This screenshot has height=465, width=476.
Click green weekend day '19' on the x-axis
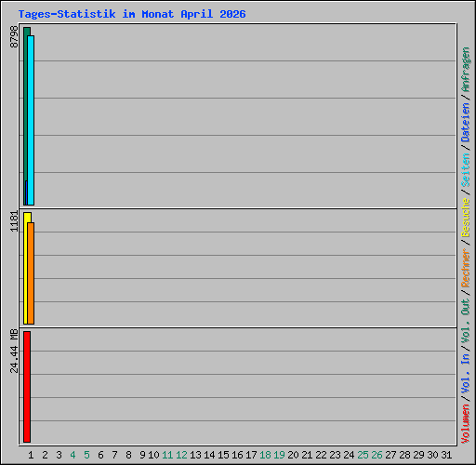point(279,455)
